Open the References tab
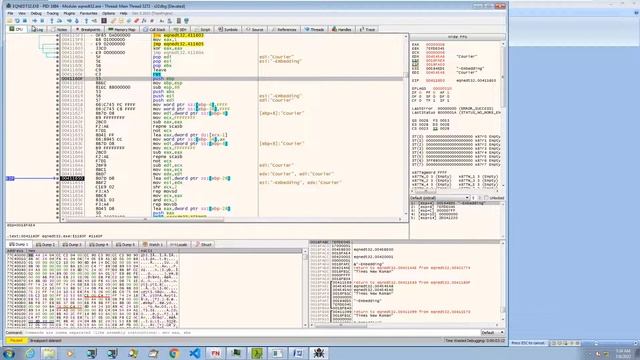 pos(284,29)
